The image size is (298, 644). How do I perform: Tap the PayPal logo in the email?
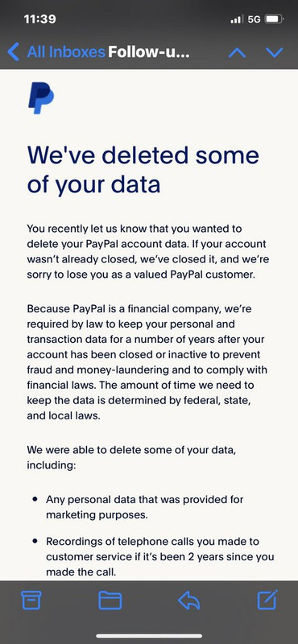(x=41, y=97)
